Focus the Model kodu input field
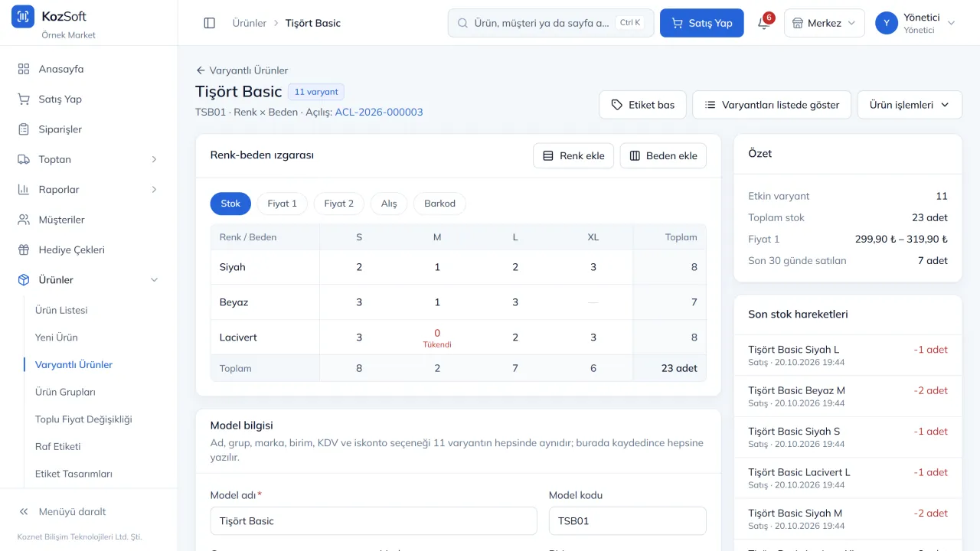 628,521
